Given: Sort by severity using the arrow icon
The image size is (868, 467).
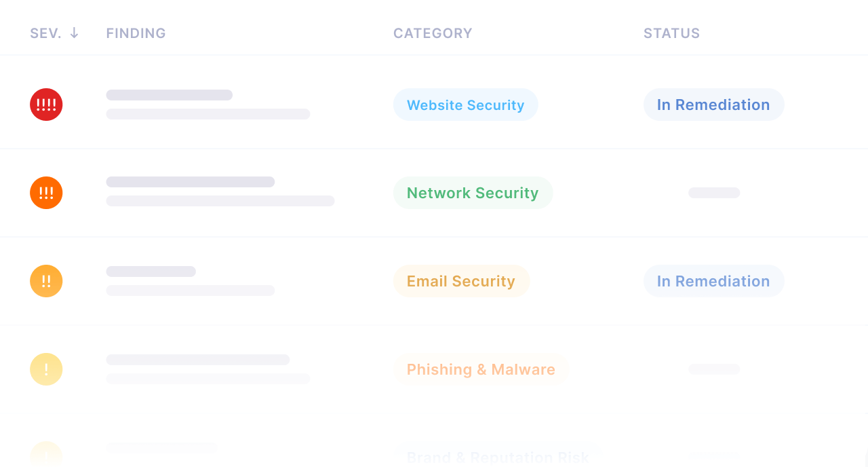Looking at the screenshot, I should (75, 33).
